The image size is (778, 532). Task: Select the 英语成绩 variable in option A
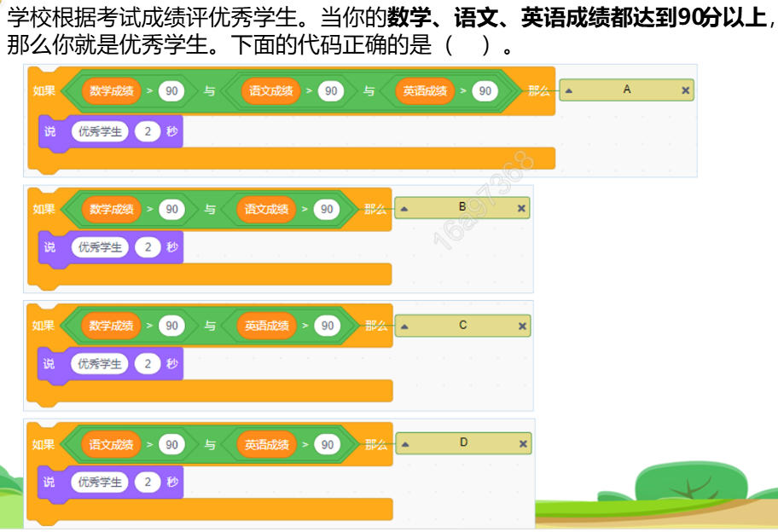425,90
